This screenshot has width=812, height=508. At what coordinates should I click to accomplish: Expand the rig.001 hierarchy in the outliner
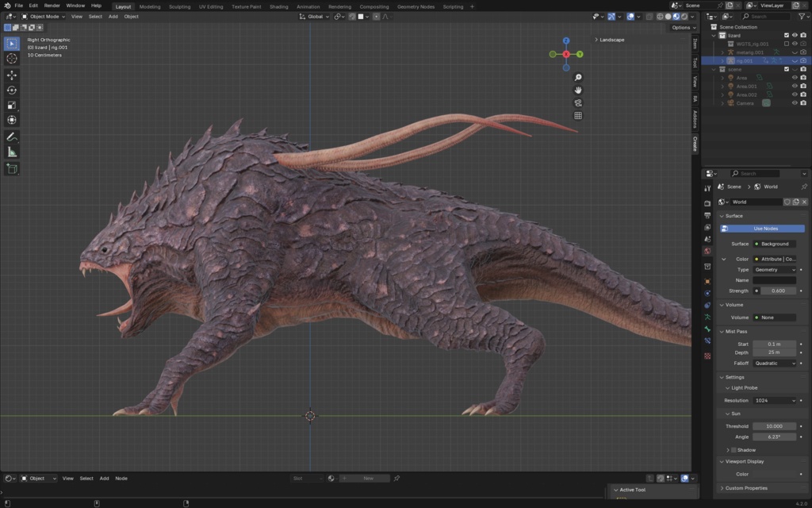click(x=722, y=60)
